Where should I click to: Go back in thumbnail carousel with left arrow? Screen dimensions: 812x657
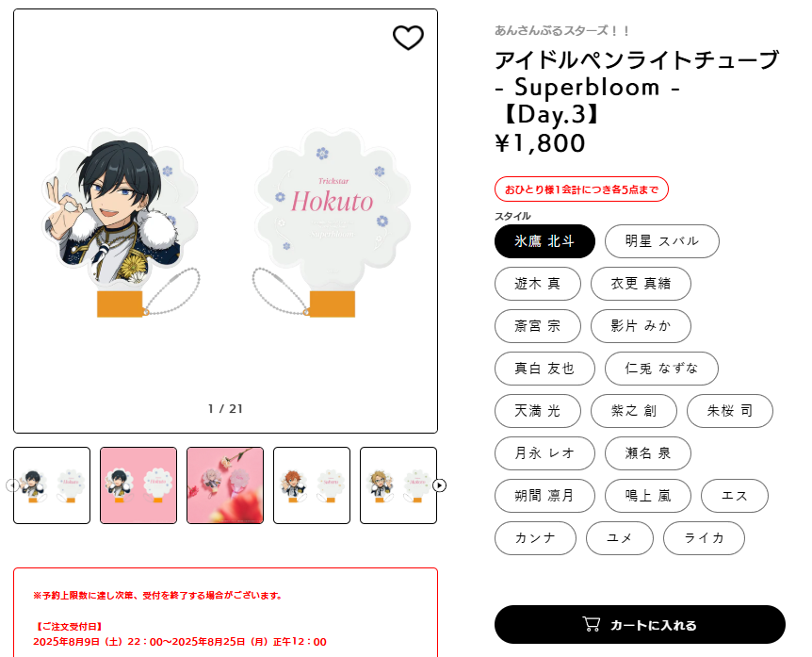point(12,485)
